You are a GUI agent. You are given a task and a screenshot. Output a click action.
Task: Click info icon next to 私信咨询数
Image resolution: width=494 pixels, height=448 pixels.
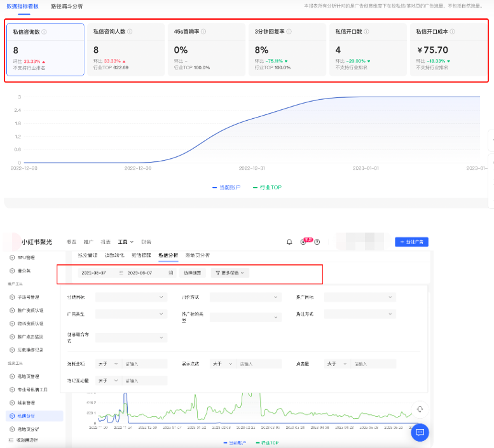click(x=44, y=32)
